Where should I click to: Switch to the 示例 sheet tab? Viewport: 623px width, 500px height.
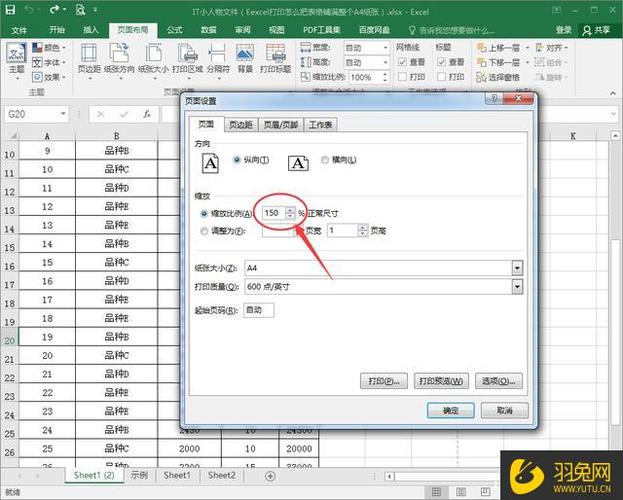(x=139, y=475)
